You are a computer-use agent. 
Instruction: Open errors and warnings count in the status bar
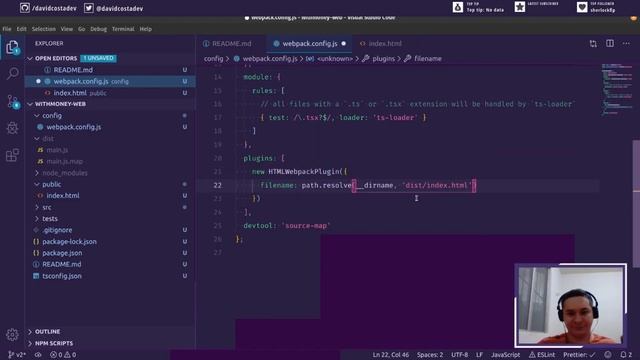[x=63, y=355]
